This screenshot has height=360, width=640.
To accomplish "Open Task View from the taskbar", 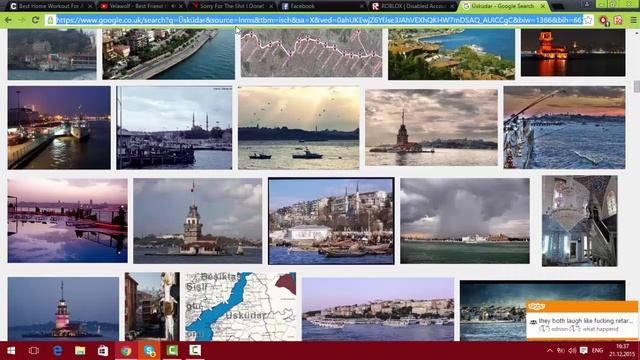I will [x=34, y=351].
